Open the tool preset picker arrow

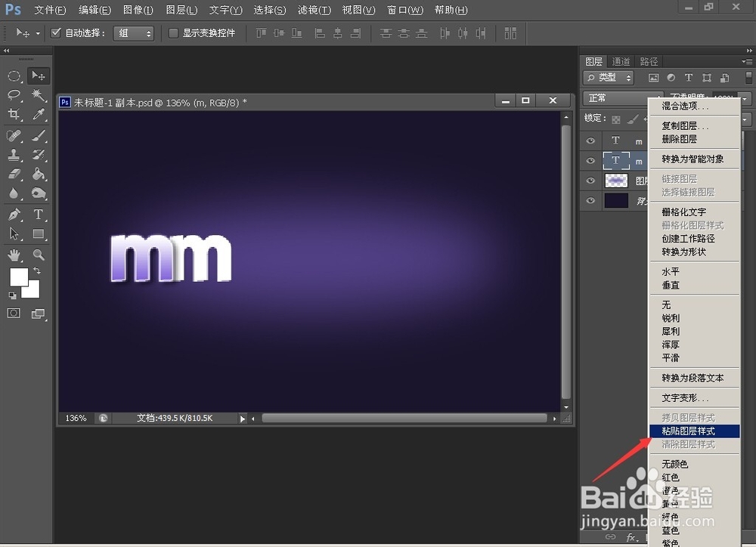(38, 33)
